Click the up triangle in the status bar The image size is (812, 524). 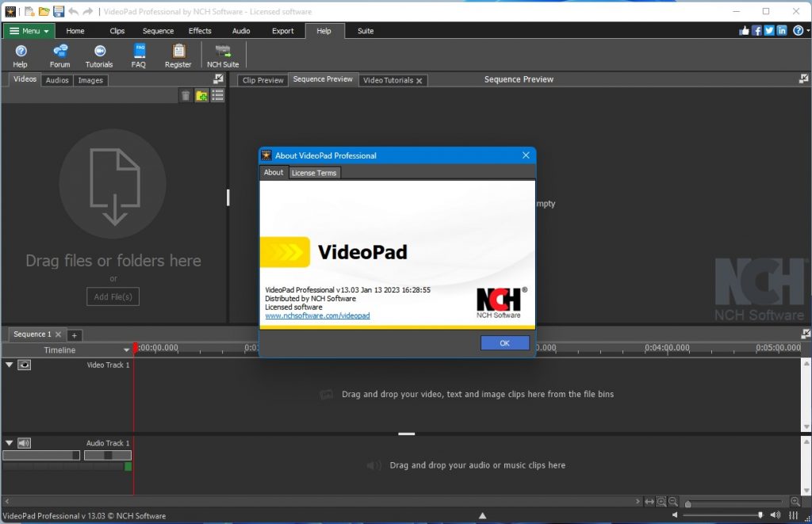pyautogui.click(x=483, y=515)
